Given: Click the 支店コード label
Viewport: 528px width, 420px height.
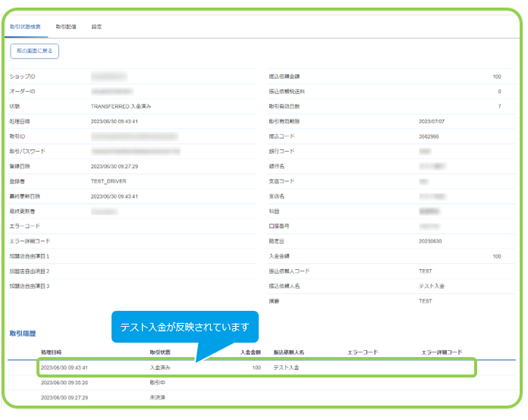Looking at the screenshot, I should [x=281, y=181].
